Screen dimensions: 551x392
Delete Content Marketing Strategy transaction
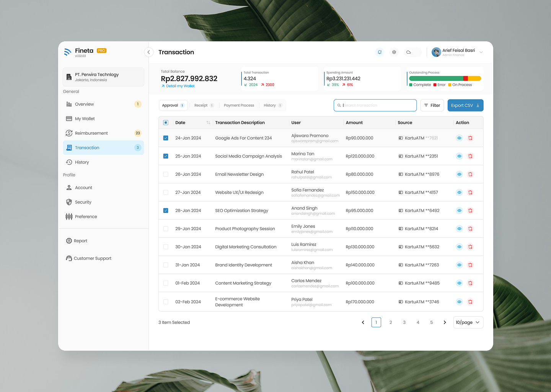[470, 283]
